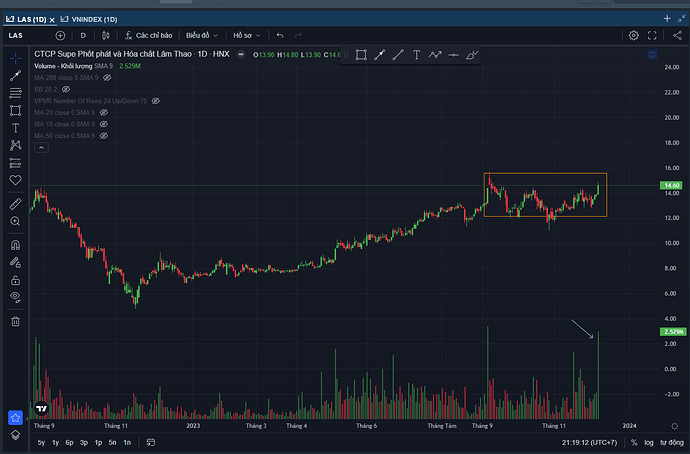The height and width of the screenshot is (454, 690).
Task: Select the crosshair cursor tool
Action: pyautogui.click(x=16, y=56)
